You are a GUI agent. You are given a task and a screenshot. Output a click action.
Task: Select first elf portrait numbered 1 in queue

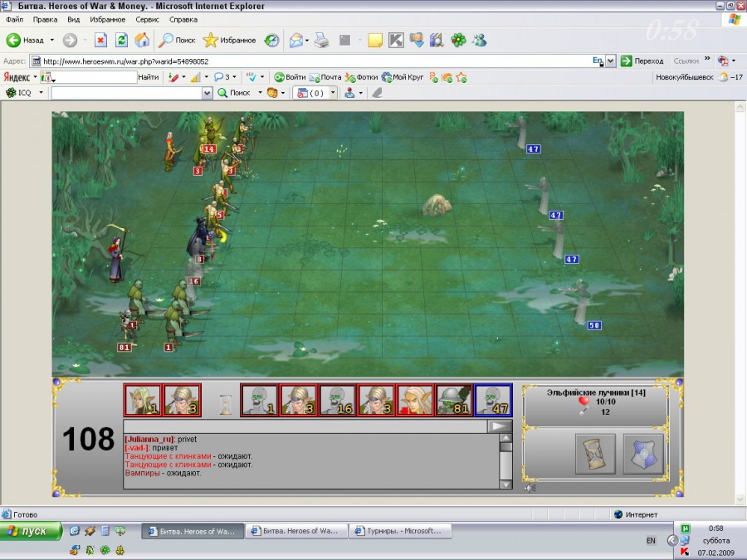pos(142,400)
